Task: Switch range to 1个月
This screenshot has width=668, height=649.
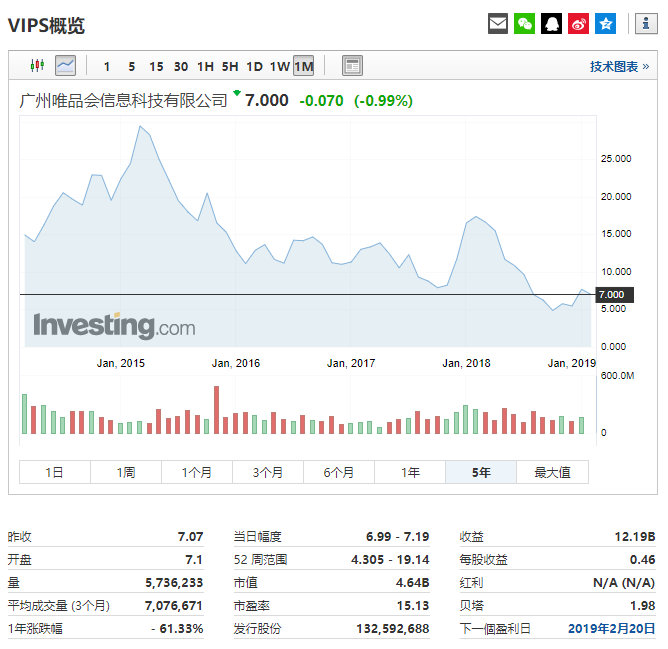Action: coord(197,472)
